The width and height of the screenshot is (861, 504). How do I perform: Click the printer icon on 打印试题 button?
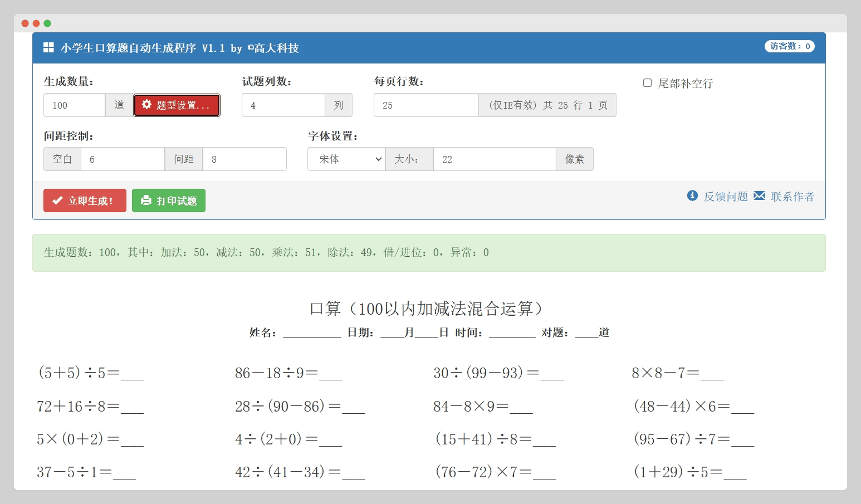(146, 200)
